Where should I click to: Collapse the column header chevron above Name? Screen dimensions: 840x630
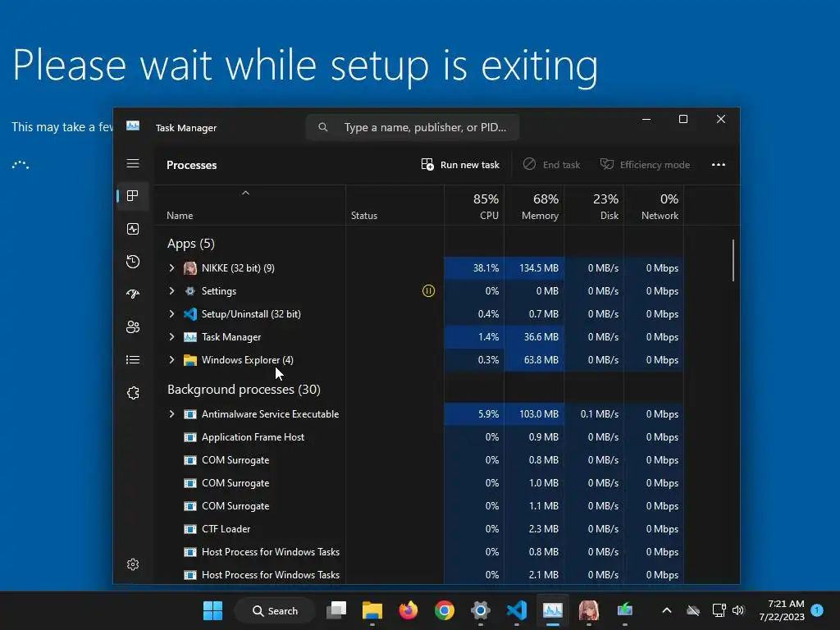pos(245,193)
